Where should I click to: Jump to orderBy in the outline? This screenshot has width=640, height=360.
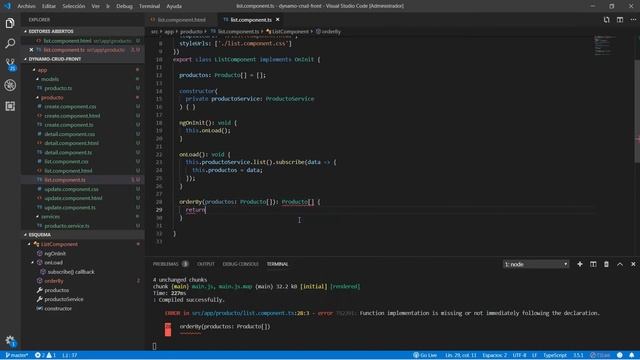(53, 281)
